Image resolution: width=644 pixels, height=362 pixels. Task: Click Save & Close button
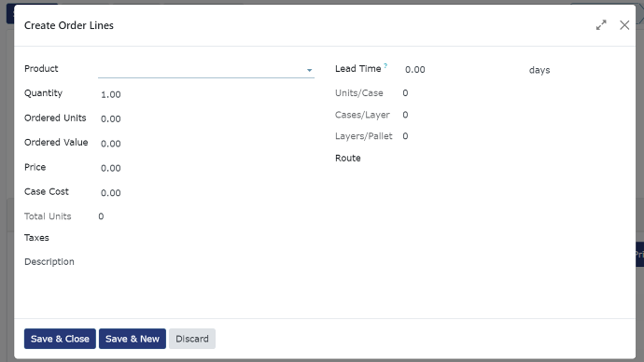click(x=60, y=339)
